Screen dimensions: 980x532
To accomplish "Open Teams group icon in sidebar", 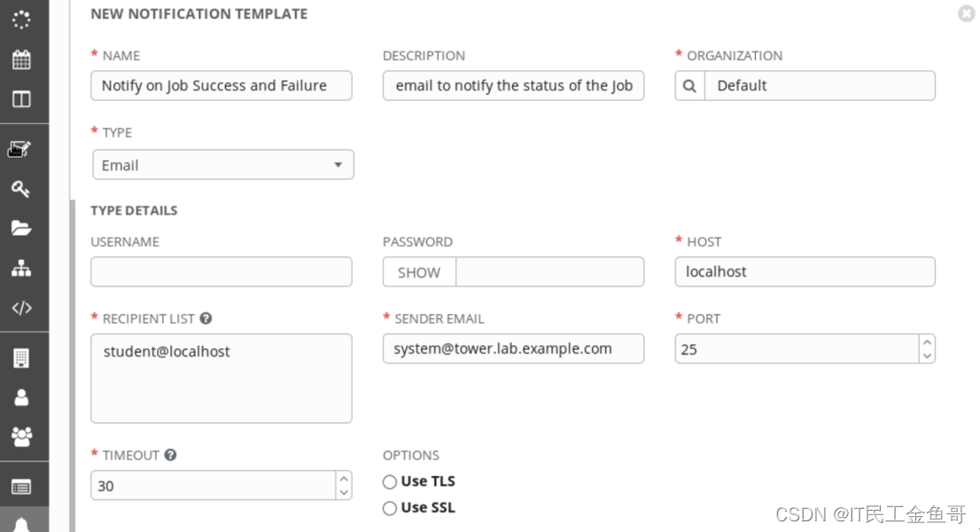I will (x=21, y=435).
